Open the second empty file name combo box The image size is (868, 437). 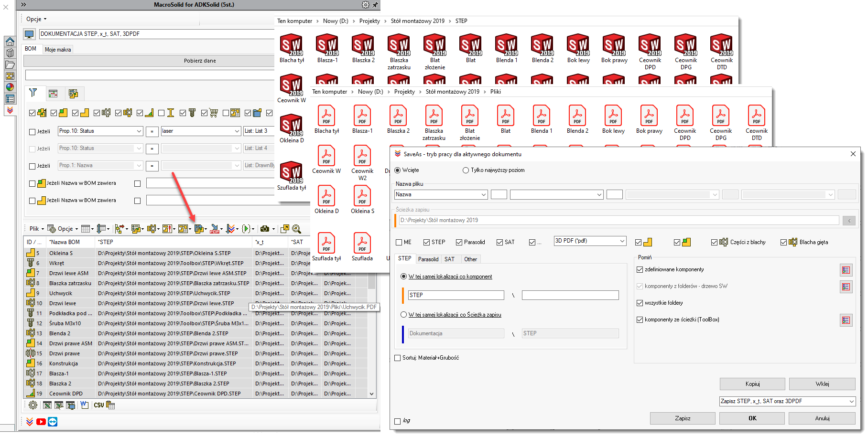pos(556,194)
